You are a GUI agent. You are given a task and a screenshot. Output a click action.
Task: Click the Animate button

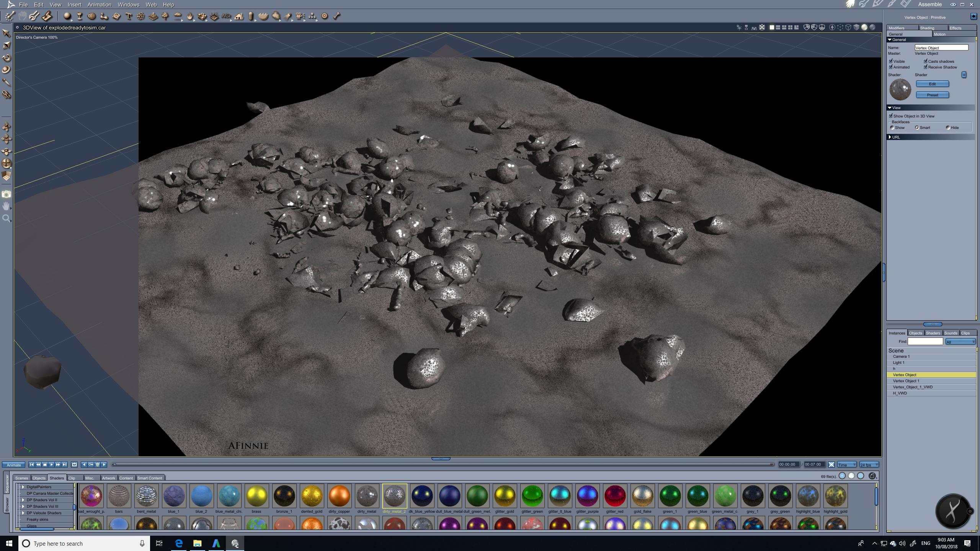pyautogui.click(x=14, y=465)
